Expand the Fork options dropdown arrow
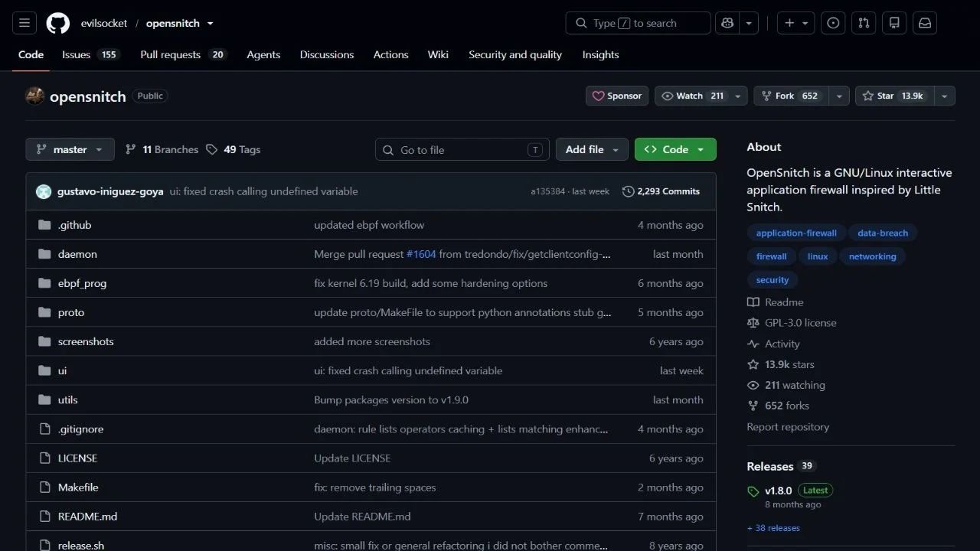The image size is (980, 551). click(x=840, y=96)
